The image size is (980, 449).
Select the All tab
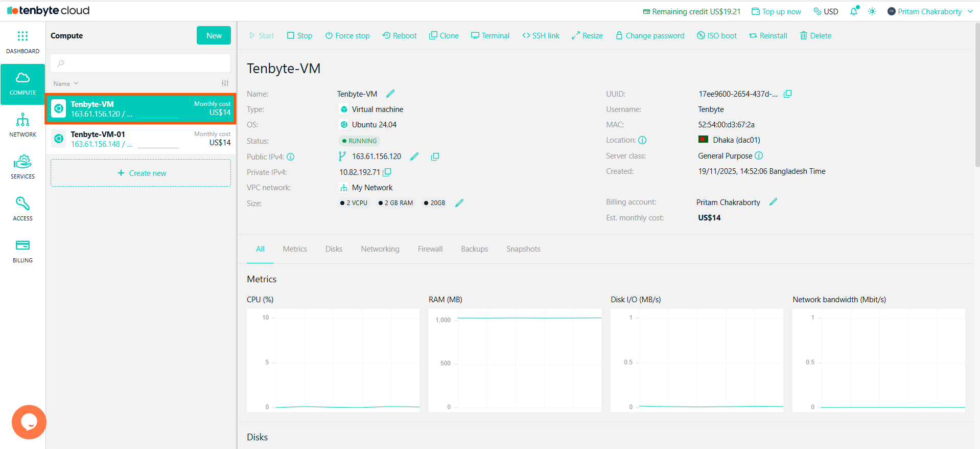pyautogui.click(x=260, y=249)
